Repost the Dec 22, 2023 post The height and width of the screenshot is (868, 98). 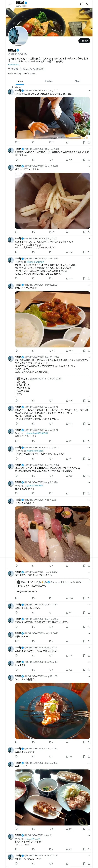point(33,160)
